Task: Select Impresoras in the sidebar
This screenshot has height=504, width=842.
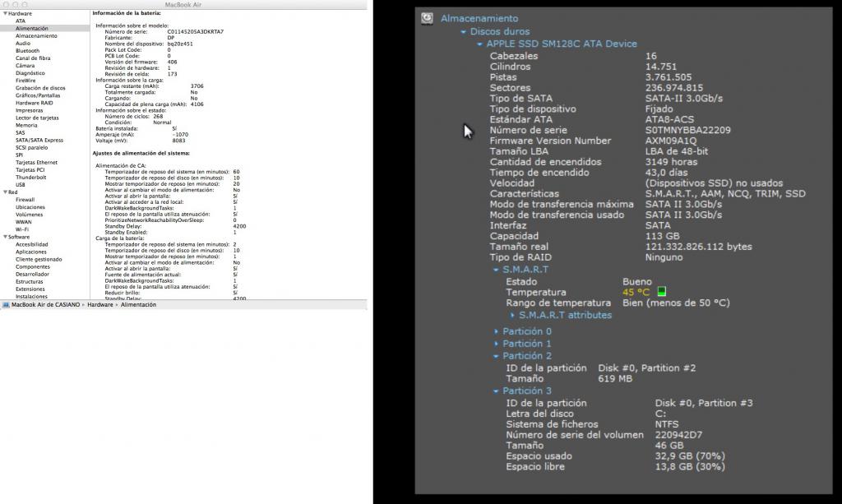Action: click(29, 110)
